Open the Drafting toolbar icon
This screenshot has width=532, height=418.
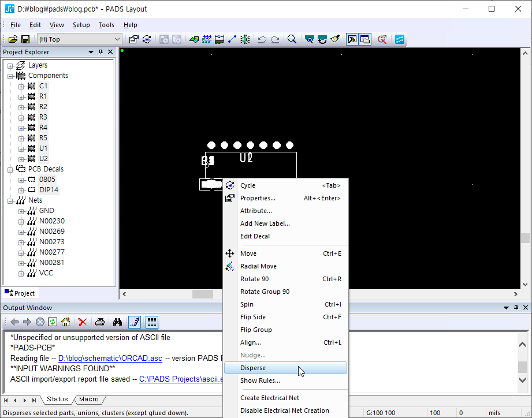[x=194, y=39]
